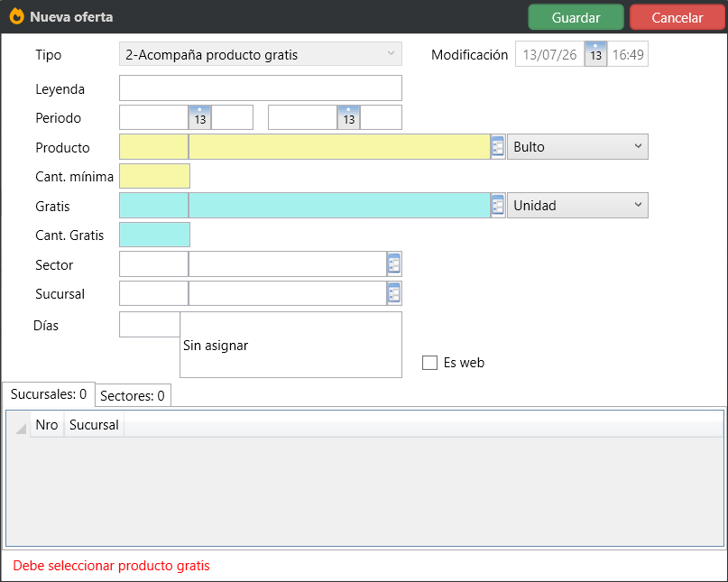Open the Gratis product lookup icon

pyautogui.click(x=498, y=206)
